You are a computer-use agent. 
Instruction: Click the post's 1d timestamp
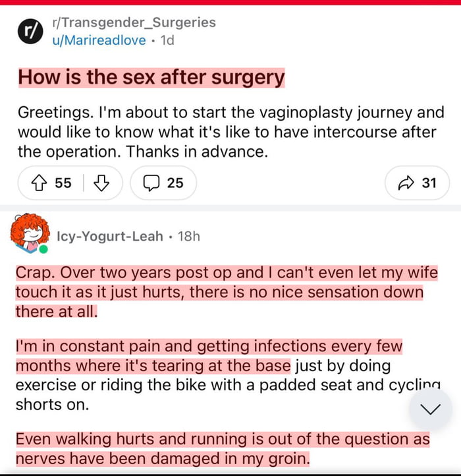coord(168,40)
